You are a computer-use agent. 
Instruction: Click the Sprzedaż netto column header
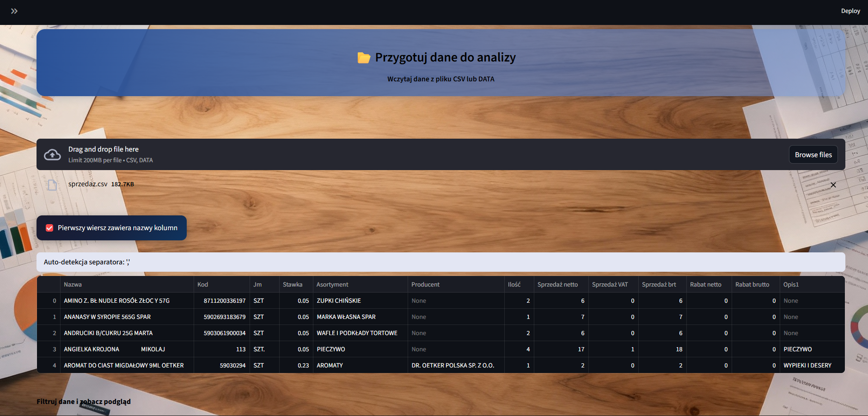pyautogui.click(x=561, y=284)
